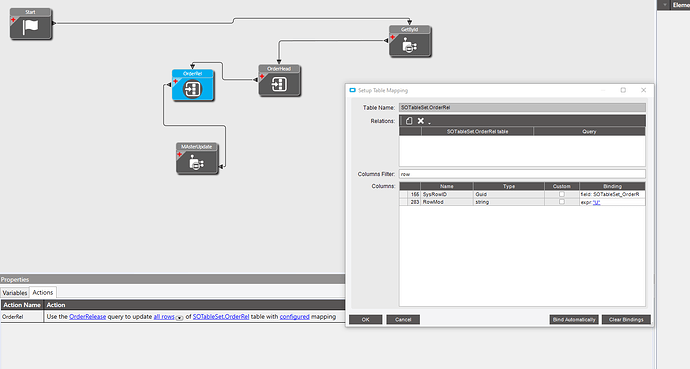
Task: Click SOTableSet.OrderRel table column header
Action: point(477,132)
